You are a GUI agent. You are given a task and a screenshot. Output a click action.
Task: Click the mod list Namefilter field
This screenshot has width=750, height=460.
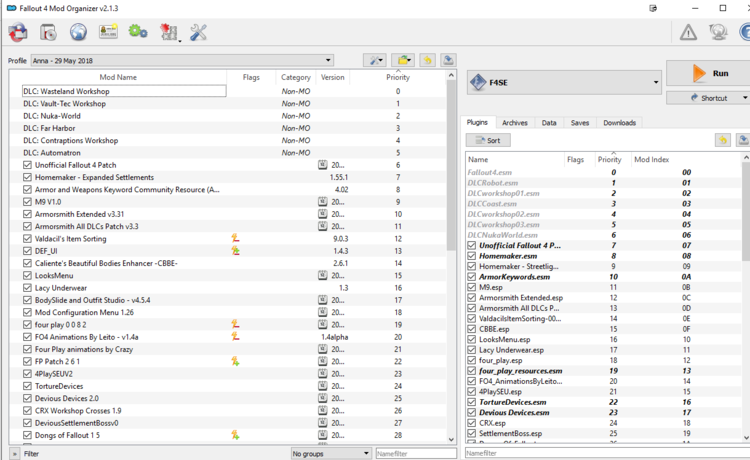pyautogui.click(x=416, y=453)
